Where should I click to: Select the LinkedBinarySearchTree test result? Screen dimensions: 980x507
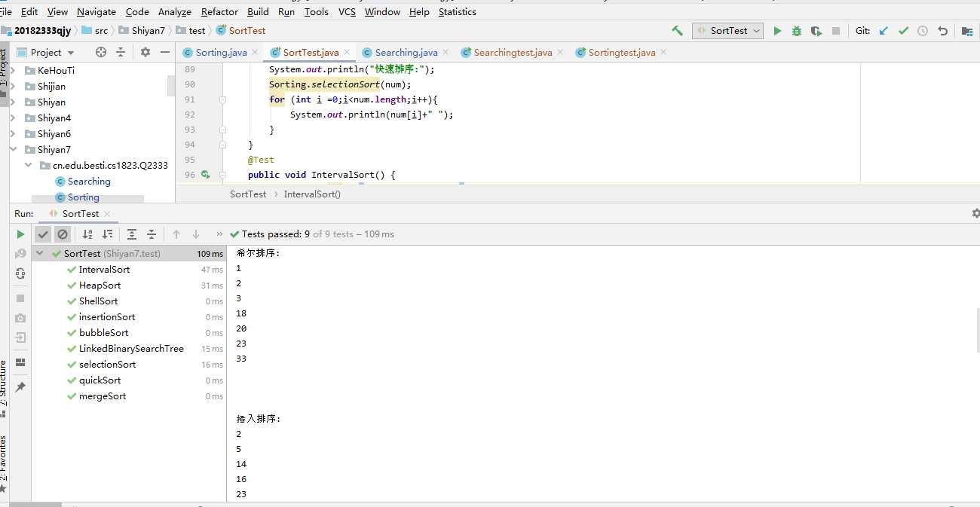pos(131,349)
